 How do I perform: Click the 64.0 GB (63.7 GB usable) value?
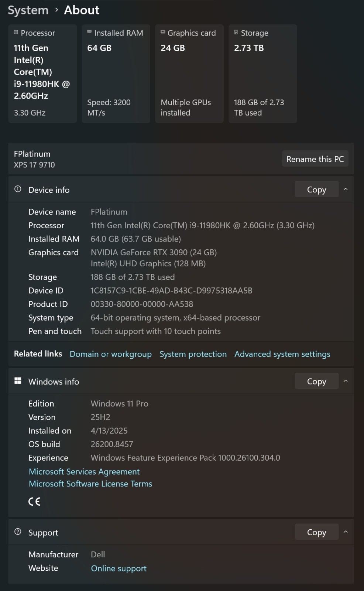(x=136, y=239)
